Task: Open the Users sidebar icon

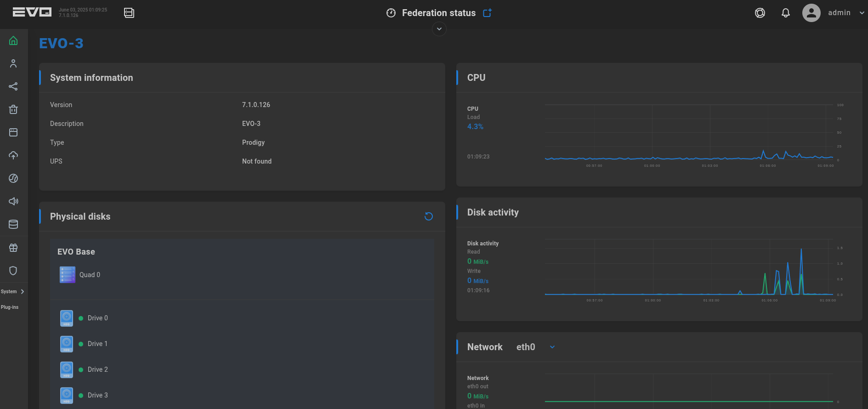Action: (13, 63)
